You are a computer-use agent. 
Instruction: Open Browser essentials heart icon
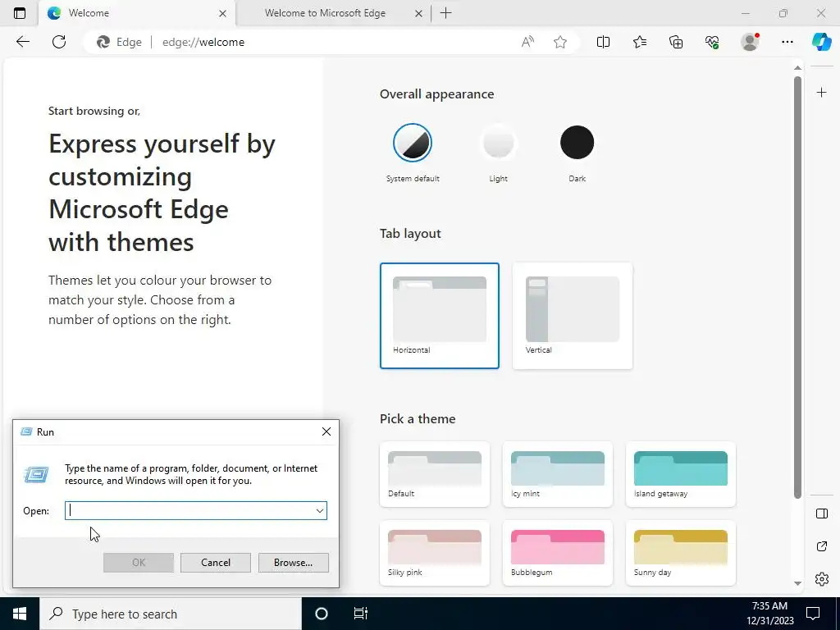712,42
